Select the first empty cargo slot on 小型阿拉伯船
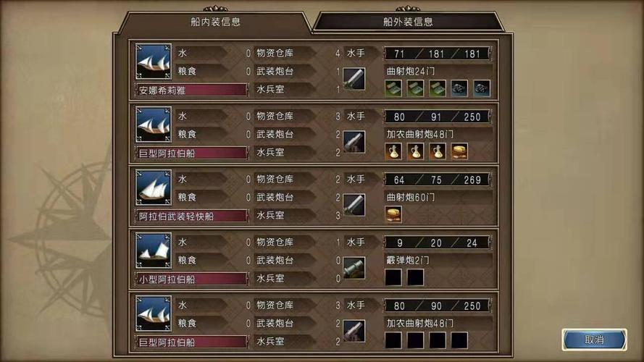 pyautogui.click(x=393, y=277)
